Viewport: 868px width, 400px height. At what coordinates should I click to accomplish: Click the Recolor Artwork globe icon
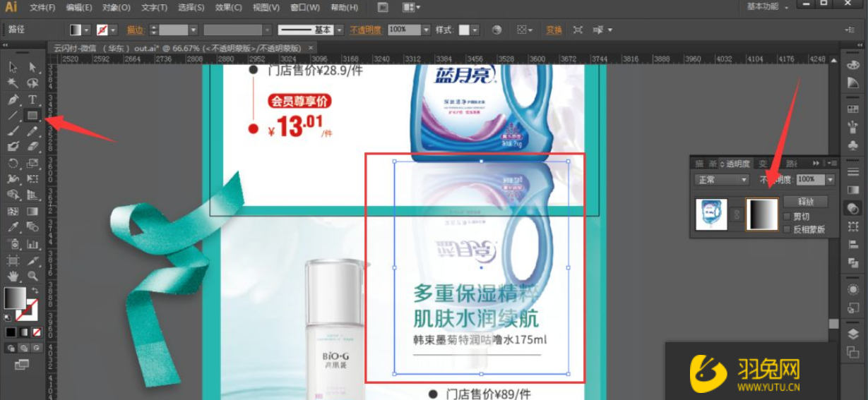[497, 30]
